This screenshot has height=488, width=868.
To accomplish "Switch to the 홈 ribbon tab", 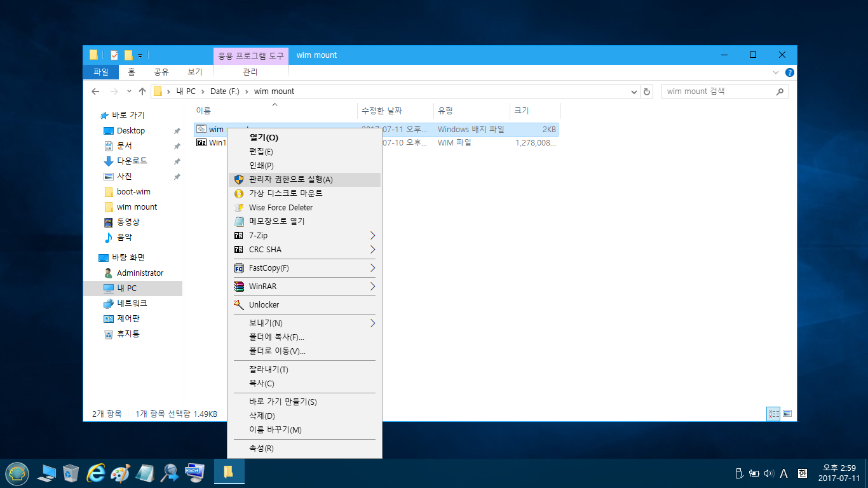I will click(132, 72).
